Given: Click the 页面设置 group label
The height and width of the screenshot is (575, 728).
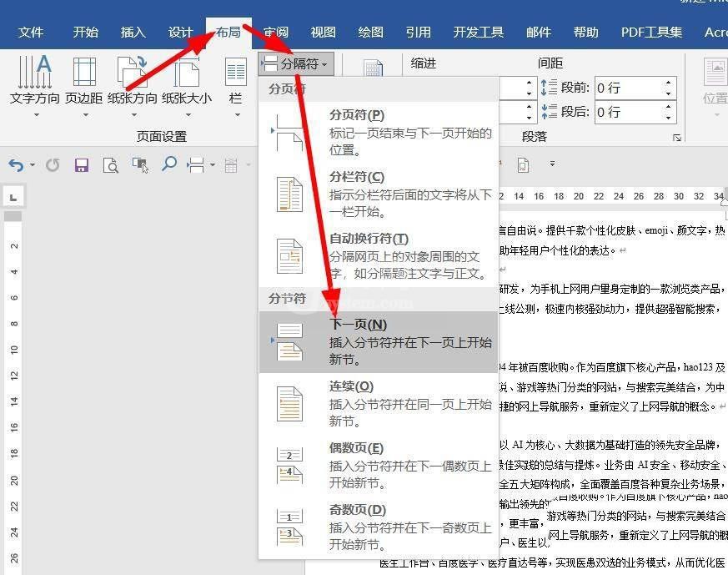Looking at the screenshot, I should pyautogui.click(x=162, y=137).
